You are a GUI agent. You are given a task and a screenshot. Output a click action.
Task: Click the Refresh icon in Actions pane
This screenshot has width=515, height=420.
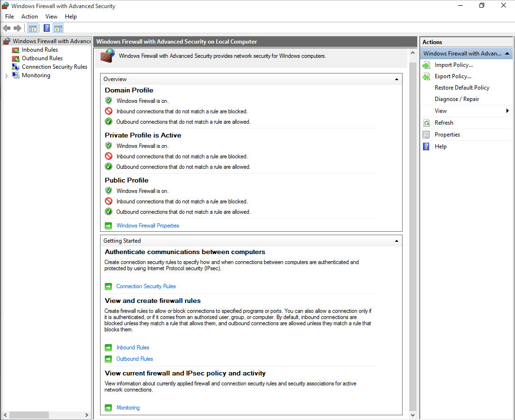[x=426, y=123]
